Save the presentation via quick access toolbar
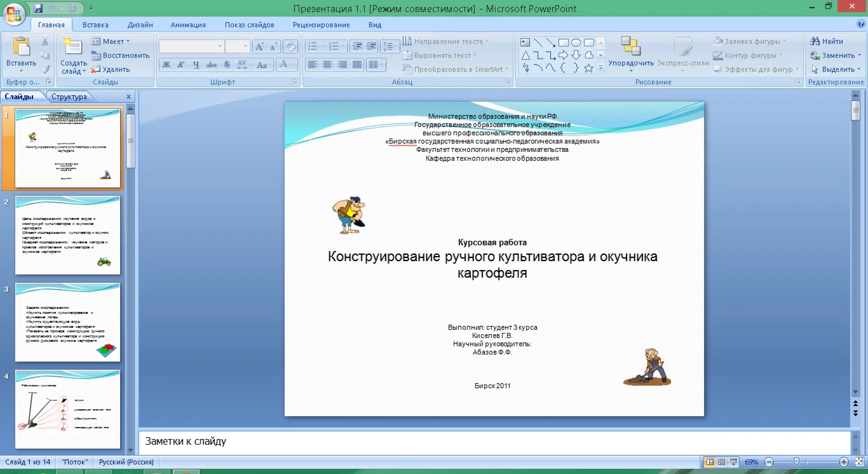868x474 pixels. (38, 8)
